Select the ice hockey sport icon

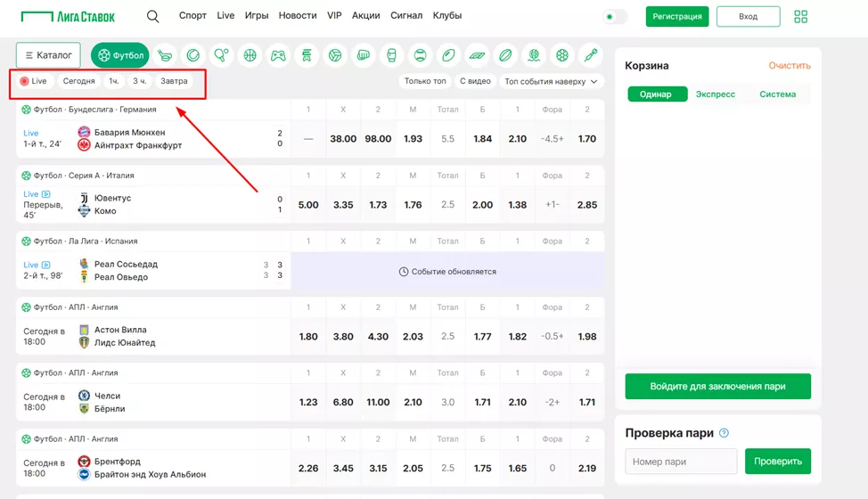165,55
